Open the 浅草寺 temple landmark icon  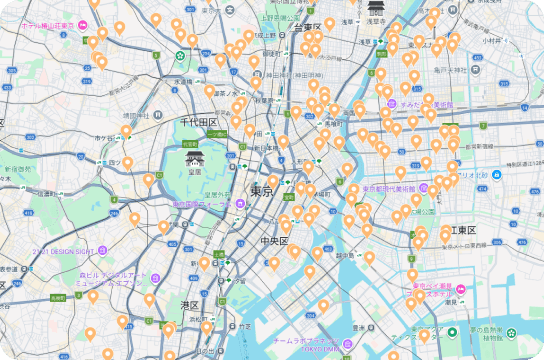[375, 8]
